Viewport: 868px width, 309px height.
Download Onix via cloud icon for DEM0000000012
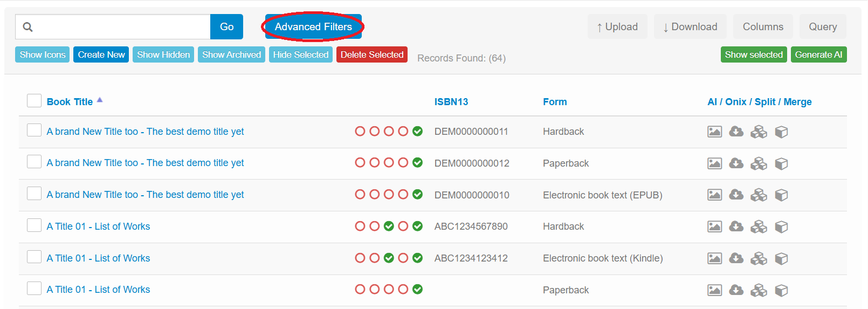tap(736, 163)
